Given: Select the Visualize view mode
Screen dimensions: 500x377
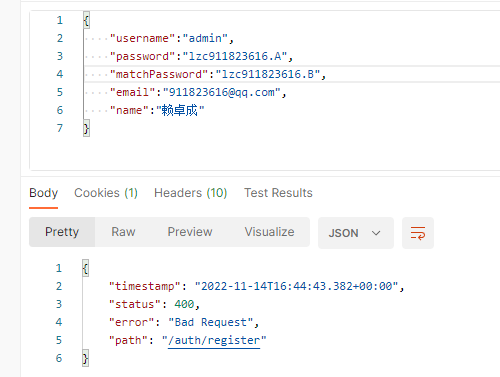Looking at the screenshot, I should [x=269, y=232].
